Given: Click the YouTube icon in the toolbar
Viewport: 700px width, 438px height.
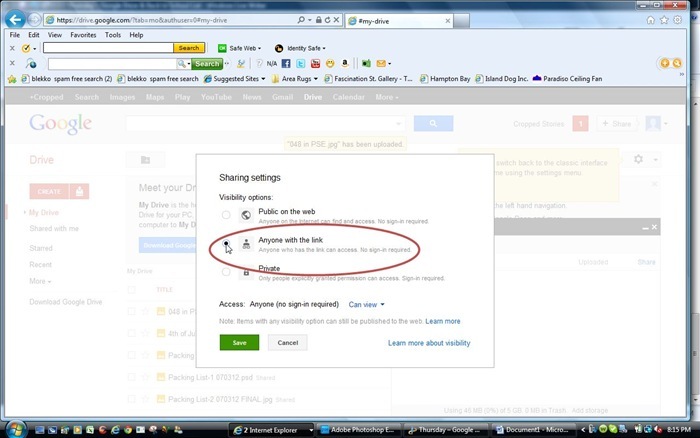Looking at the screenshot, I should 316,63.
